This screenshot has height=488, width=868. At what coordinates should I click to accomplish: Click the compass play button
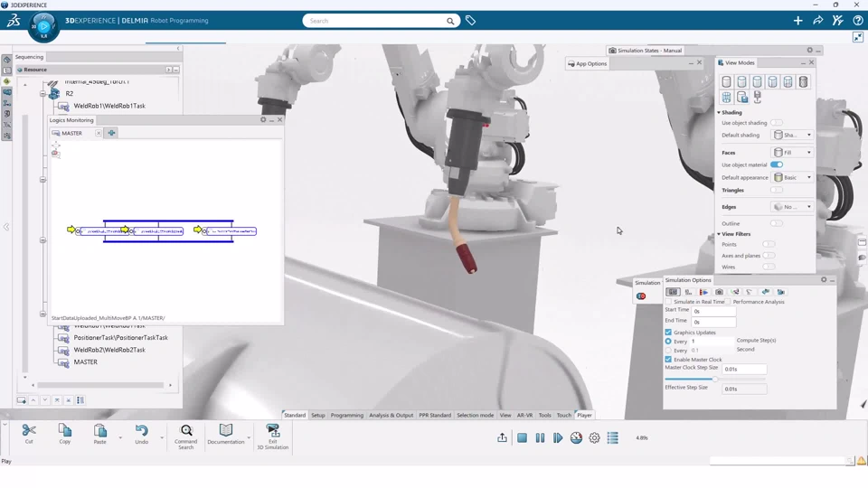43,25
